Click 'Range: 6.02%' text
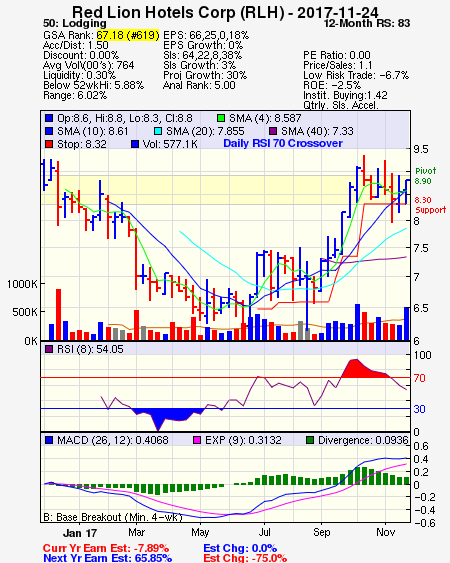 coord(75,96)
